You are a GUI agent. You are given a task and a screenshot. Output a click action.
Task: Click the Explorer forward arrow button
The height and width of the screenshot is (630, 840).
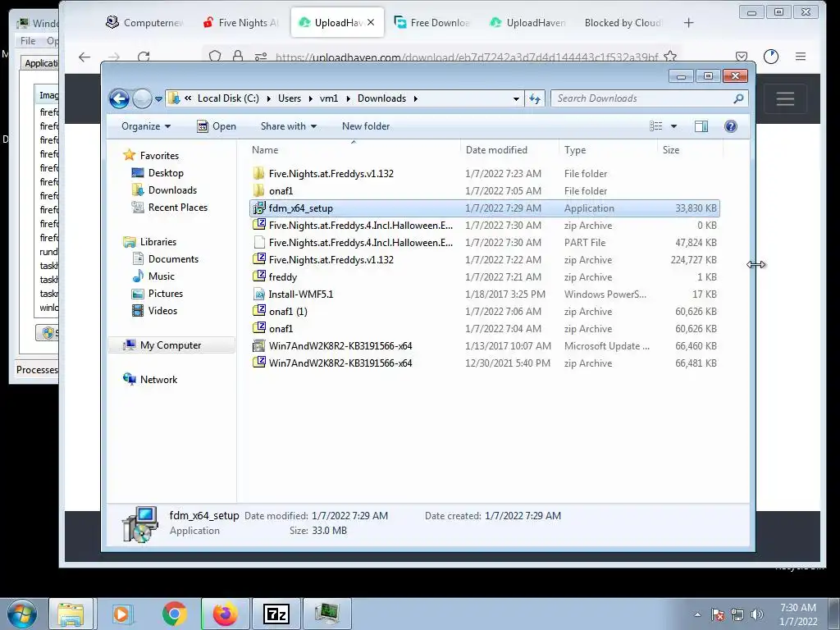point(142,98)
